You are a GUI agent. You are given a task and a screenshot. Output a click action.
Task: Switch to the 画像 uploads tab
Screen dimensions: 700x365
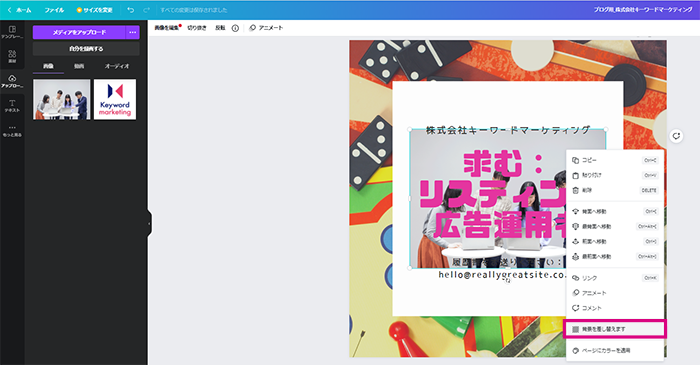48,66
